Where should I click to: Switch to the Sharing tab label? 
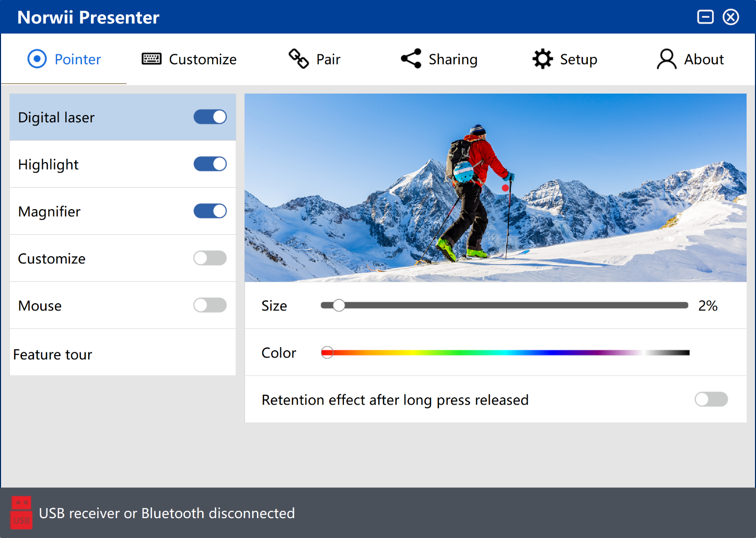[453, 60]
